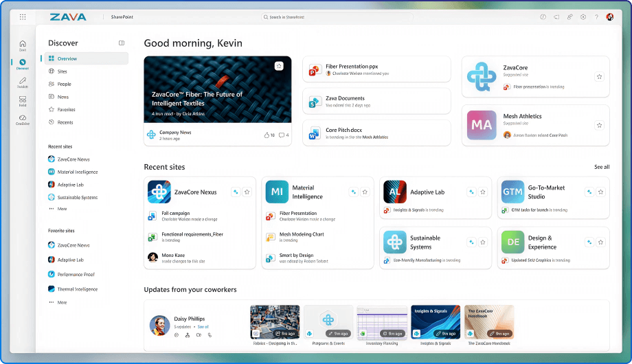Open the ZavaCore suggested site logo
This screenshot has width=632, height=364.
point(482,77)
